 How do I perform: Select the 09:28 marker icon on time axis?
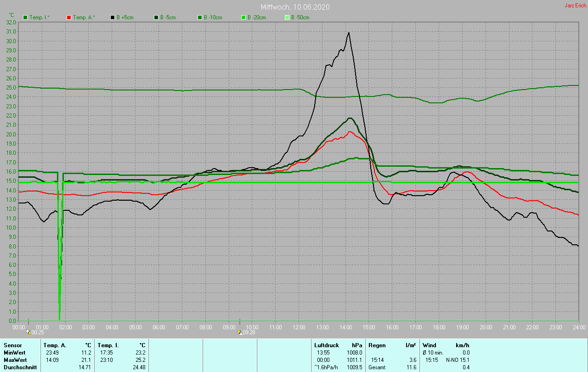(x=240, y=332)
